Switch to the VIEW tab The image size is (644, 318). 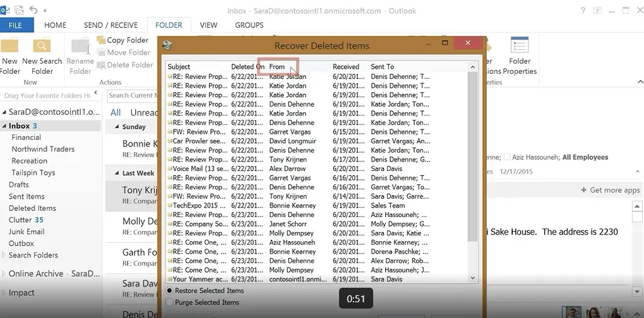pos(208,25)
